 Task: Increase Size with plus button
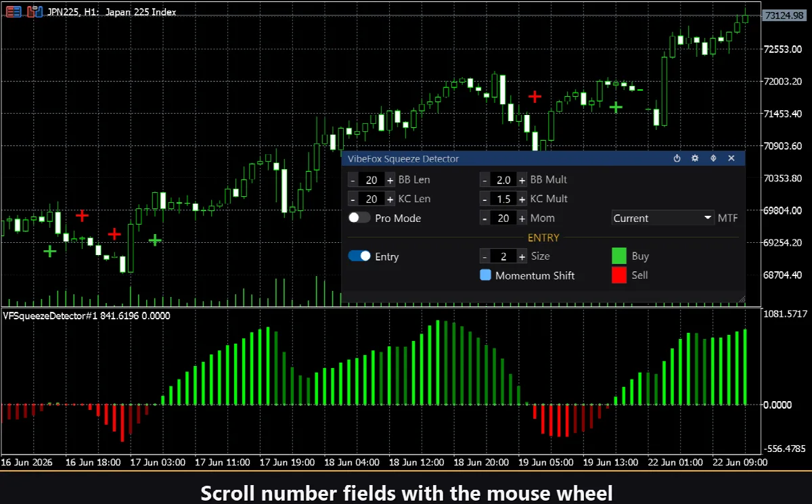tap(522, 256)
